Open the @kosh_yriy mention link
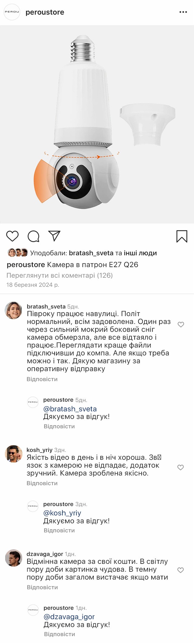 (x=62, y=513)
